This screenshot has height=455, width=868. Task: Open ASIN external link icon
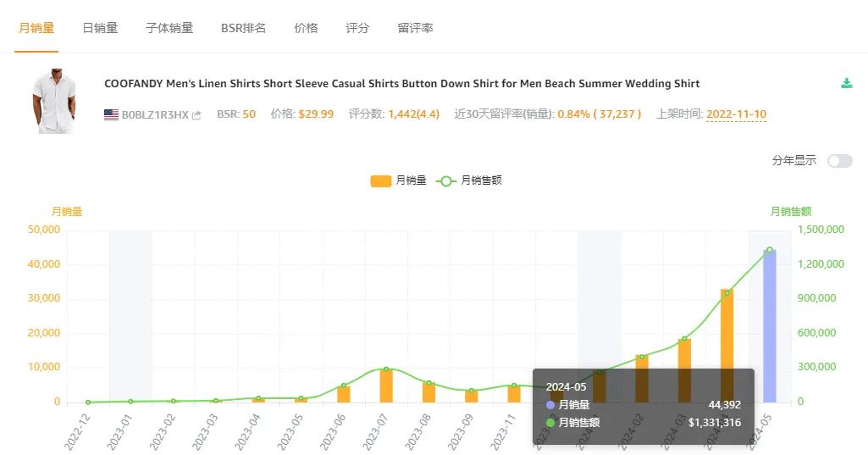coord(196,115)
